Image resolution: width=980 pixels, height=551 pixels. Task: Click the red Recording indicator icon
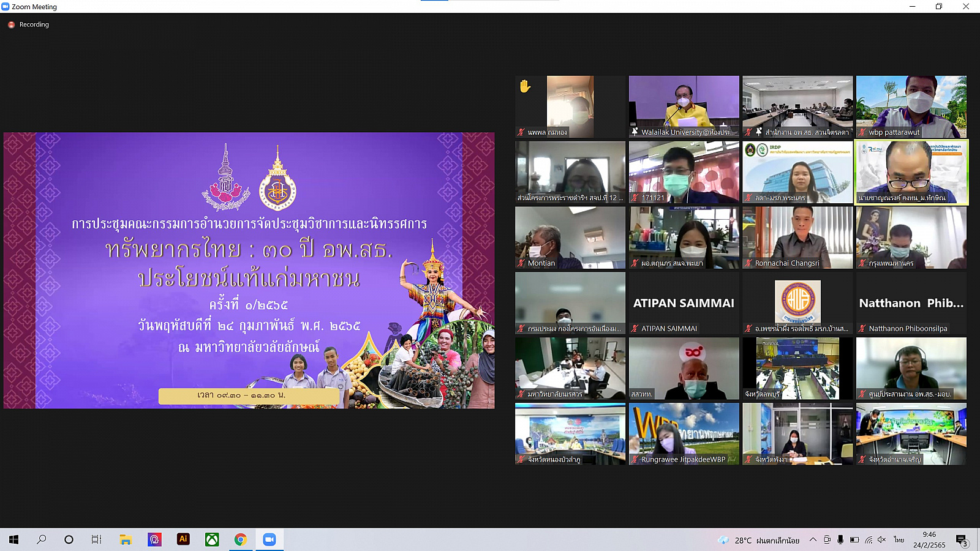[x=11, y=25]
